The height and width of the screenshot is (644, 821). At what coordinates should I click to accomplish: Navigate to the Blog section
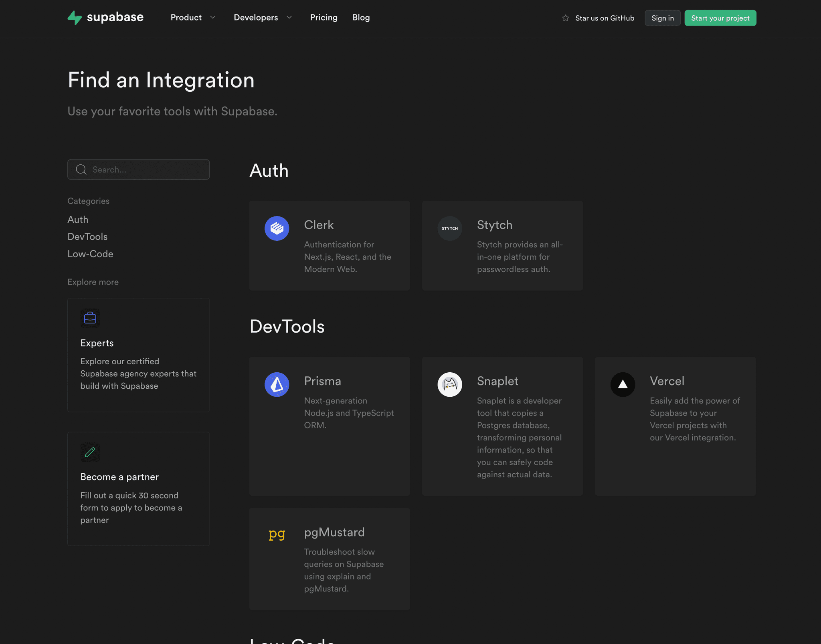click(361, 18)
